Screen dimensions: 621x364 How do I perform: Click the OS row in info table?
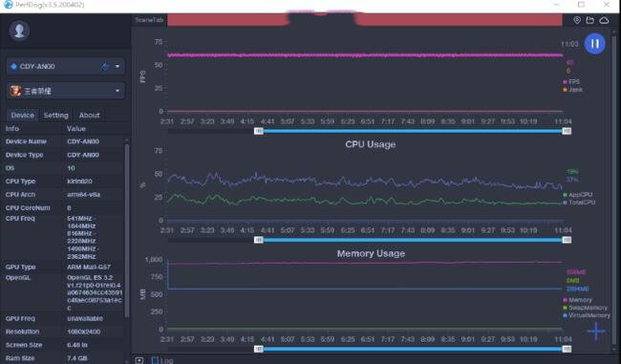[63, 168]
